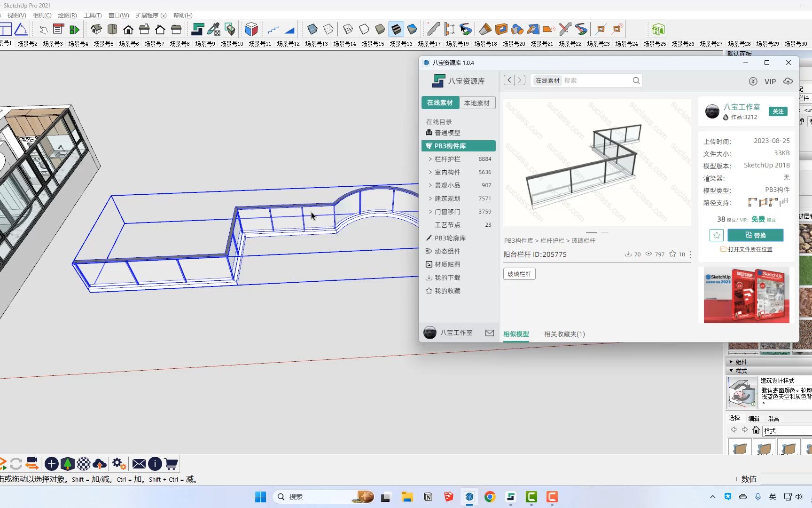812x508 pixels.
Task: Click the 玻璃栏杆 tag button
Action: [x=519, y=274]
